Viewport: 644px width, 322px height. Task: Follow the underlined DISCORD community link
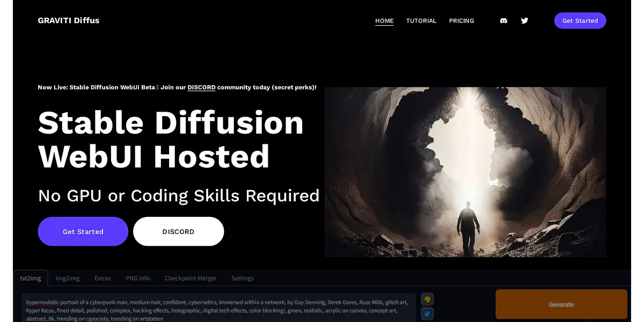201,87
